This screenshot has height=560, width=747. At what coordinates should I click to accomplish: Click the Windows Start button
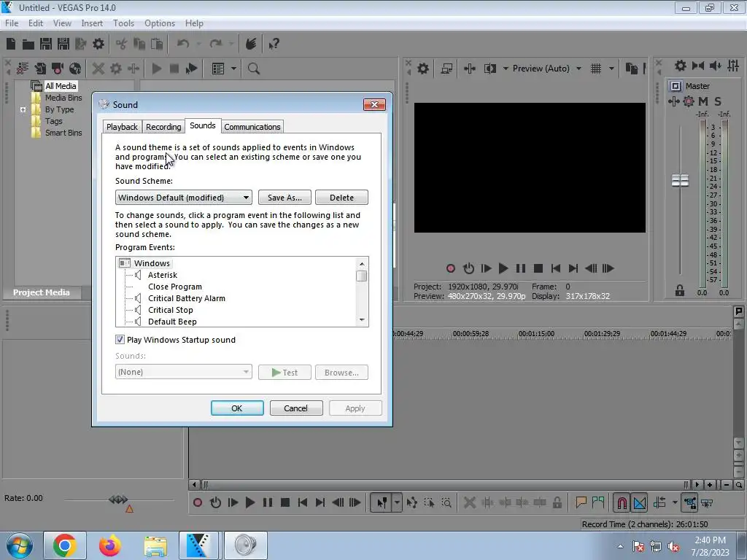pos(18,545)
